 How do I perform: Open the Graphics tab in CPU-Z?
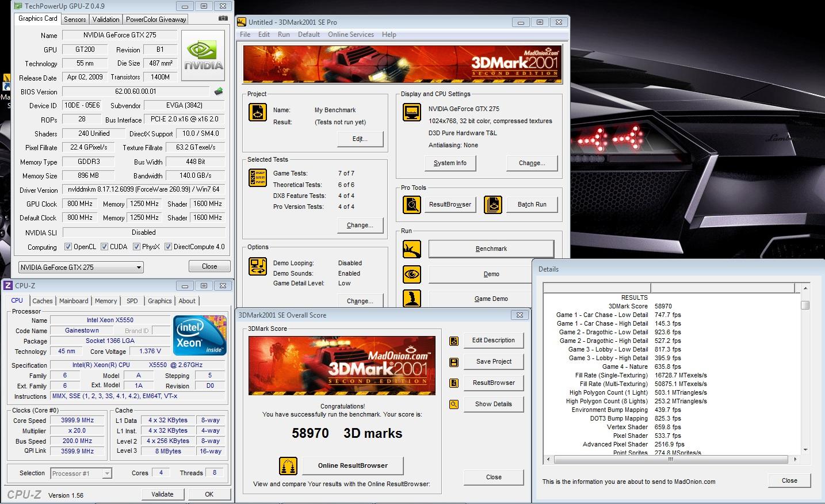pyautogui.click(x=160, y=301)
